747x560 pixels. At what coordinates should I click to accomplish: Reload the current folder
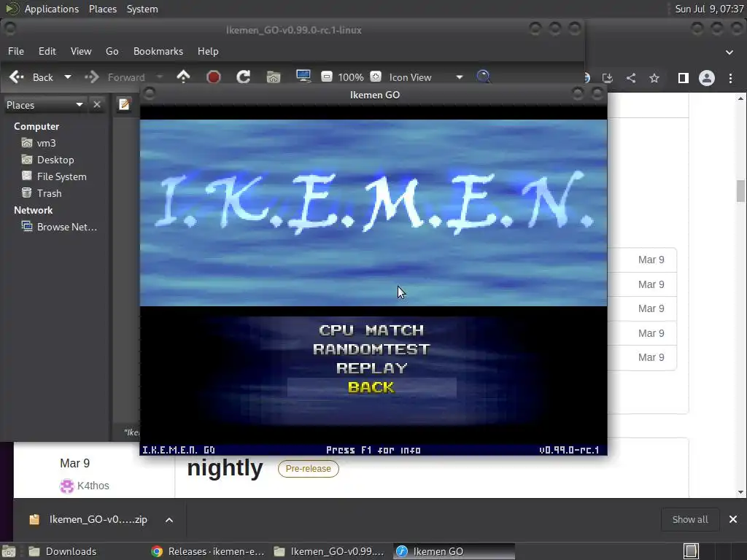point(244,77)
